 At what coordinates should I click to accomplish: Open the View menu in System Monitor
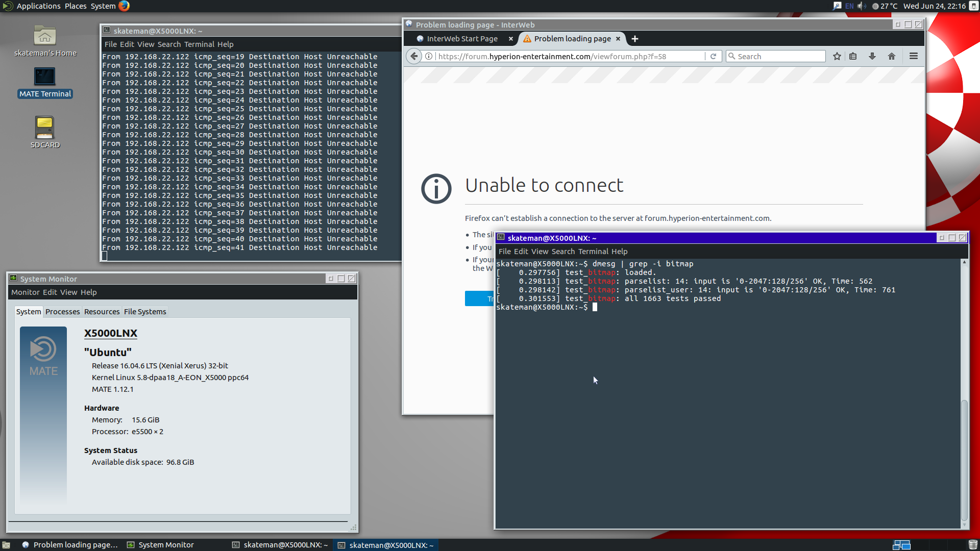tap(68, 292)
